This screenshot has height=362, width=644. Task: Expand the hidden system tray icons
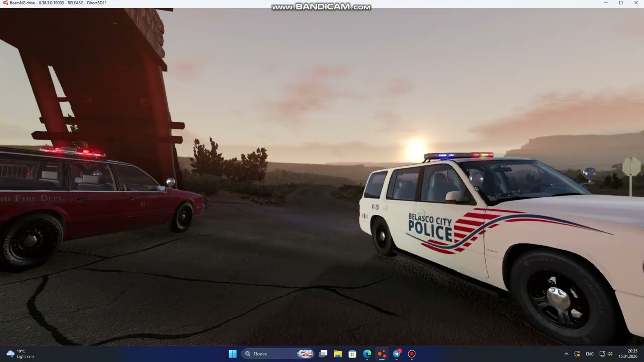pyautogui.click(x=566, y=354)
